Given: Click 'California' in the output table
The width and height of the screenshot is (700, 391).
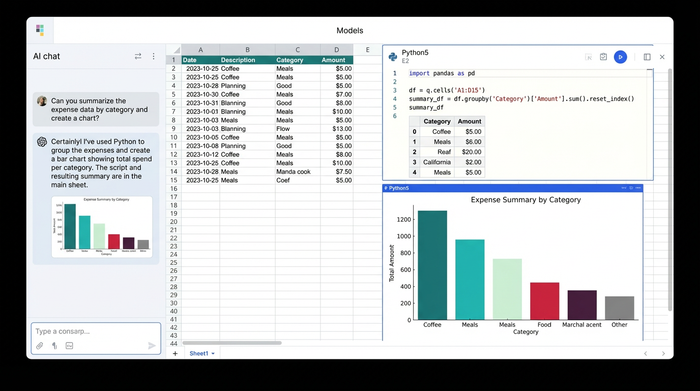Looking at the screenshot, I should pyautogui.click(x=437, y=162).
